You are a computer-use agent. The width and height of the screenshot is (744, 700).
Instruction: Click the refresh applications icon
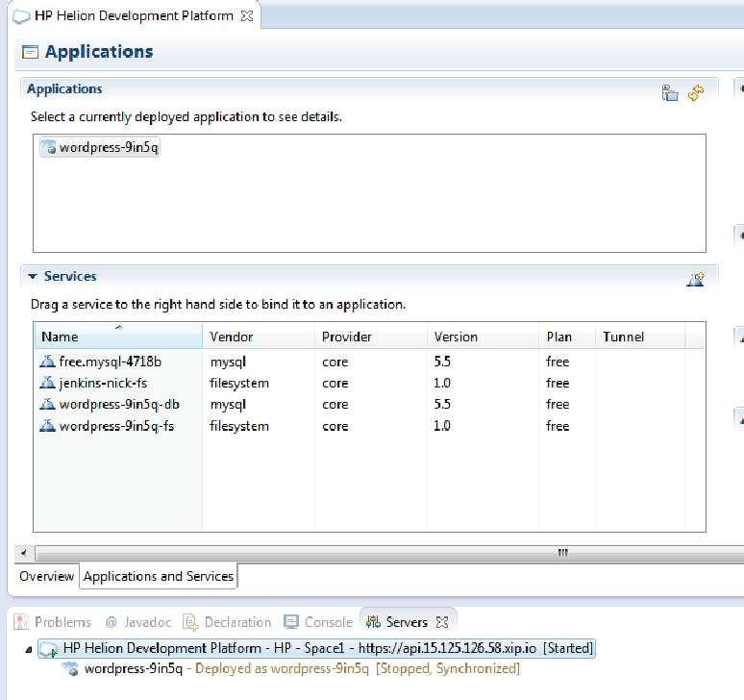click(696, 93)
